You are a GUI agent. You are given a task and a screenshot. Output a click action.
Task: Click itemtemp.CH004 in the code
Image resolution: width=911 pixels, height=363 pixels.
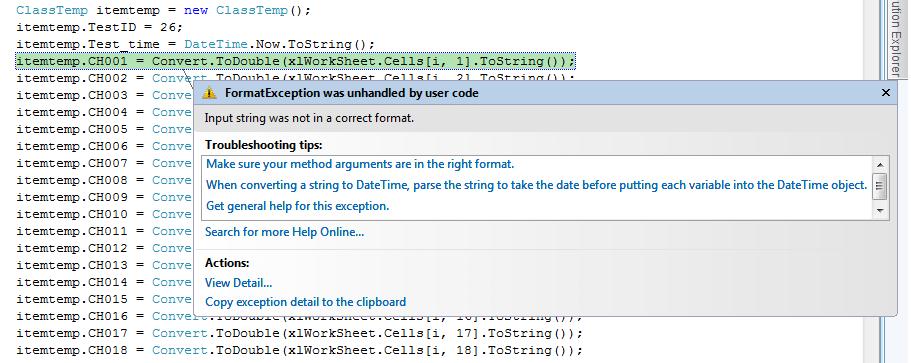click(71, 112)
